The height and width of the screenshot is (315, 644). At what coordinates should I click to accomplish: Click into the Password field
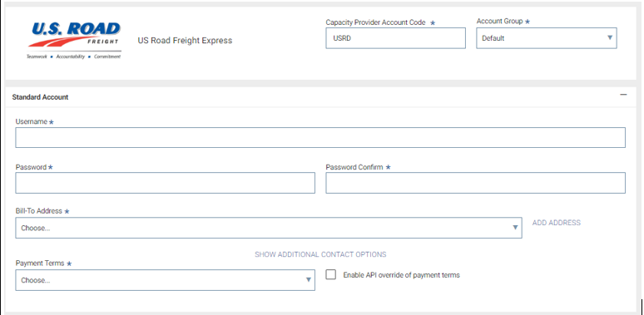coord(165,183)
